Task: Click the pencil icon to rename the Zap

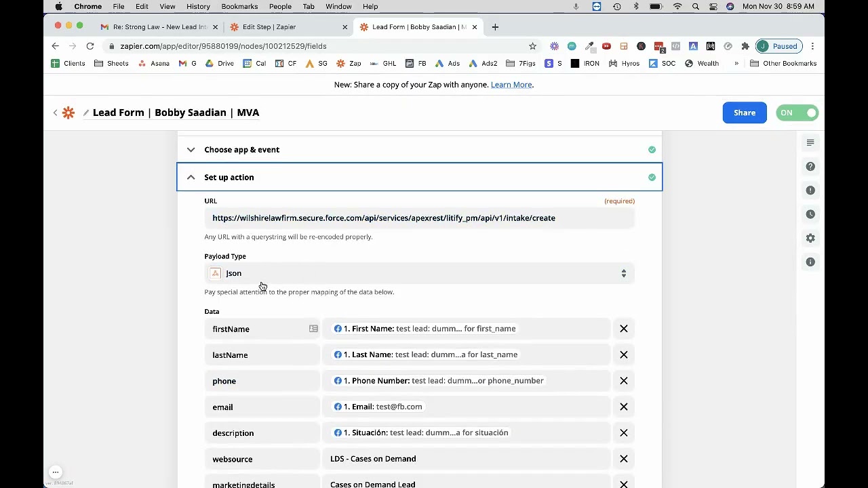Action: pos(86,113)
